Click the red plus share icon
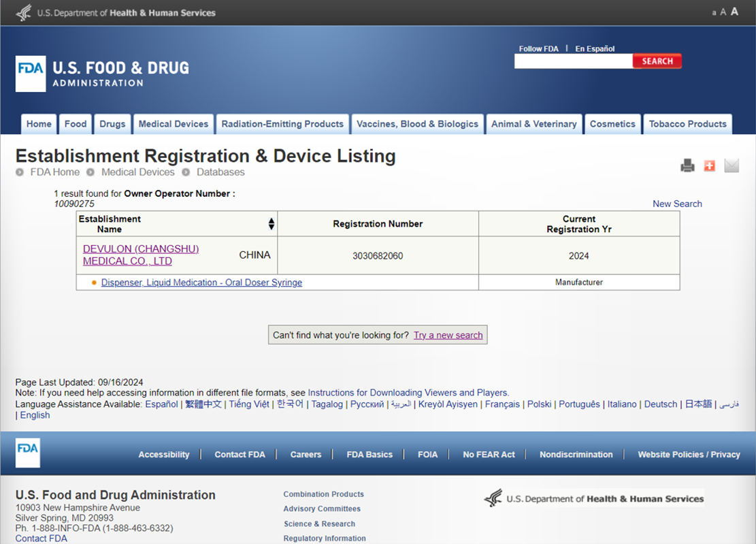Viewport: 756px width, 544px height. point(709,165)
